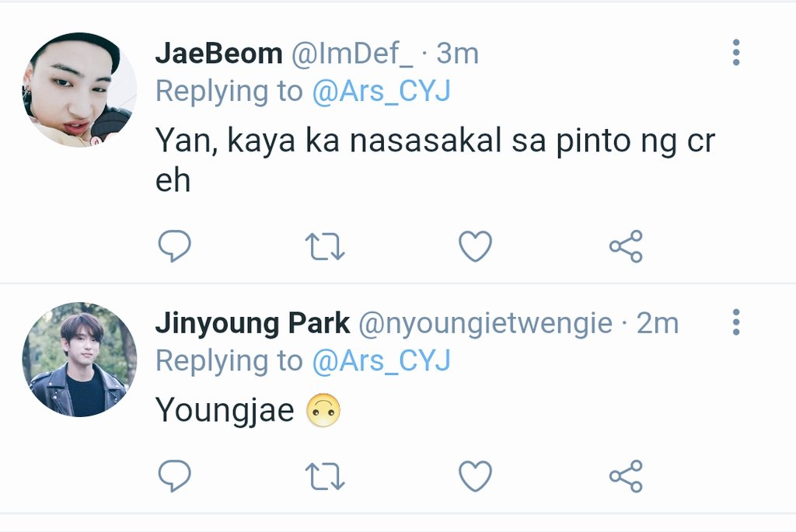This screenshot has height=532, width=796.
Task: Open the JaeBeom display name
Action: pos(218,54)
